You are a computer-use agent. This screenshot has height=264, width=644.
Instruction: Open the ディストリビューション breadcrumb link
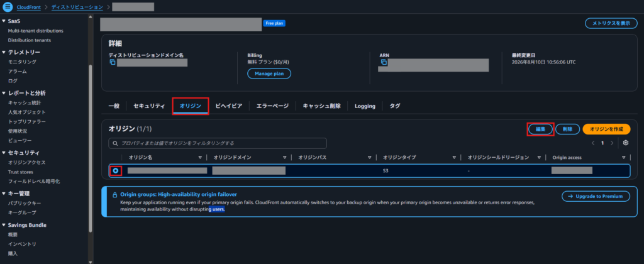77,7
